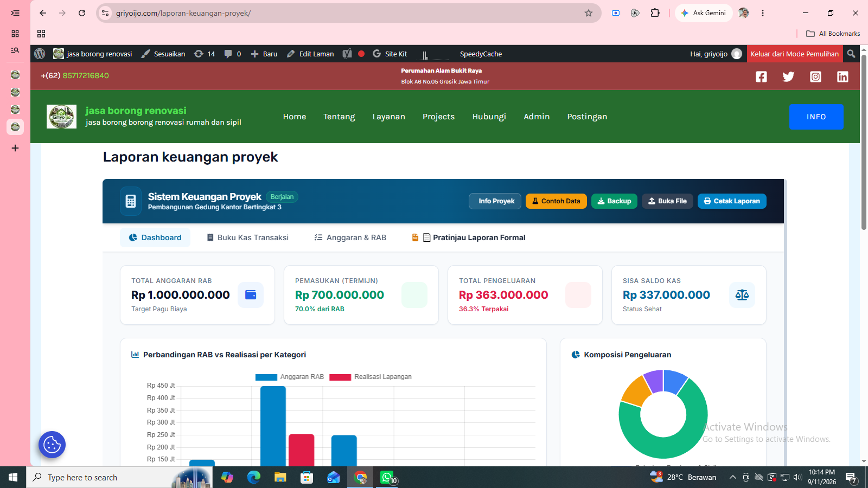
Task: Switch to the Buku Kas Transaksi tab
Action: coord(247,237)
